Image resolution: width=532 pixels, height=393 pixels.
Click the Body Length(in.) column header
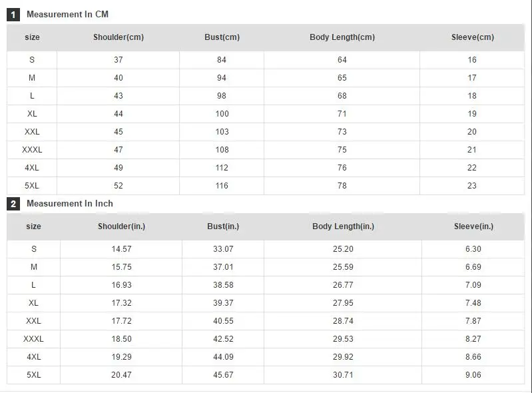pos(343,226)
